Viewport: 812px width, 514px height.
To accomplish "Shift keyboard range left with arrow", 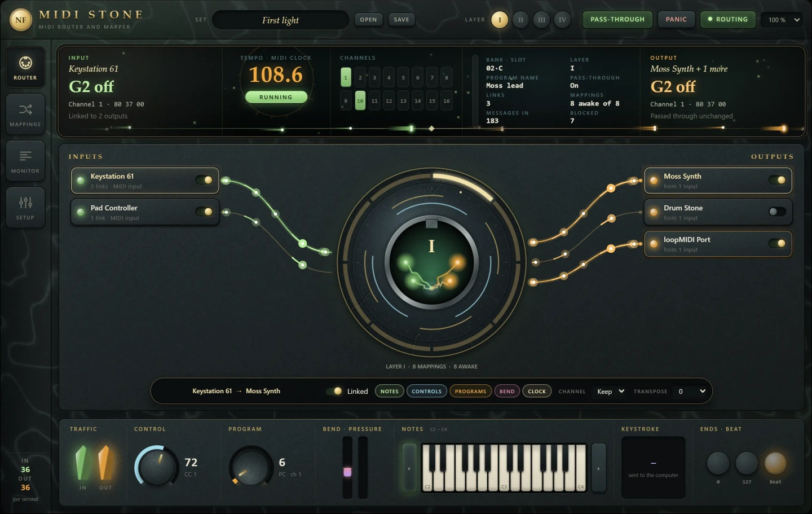I will point(409,468).
